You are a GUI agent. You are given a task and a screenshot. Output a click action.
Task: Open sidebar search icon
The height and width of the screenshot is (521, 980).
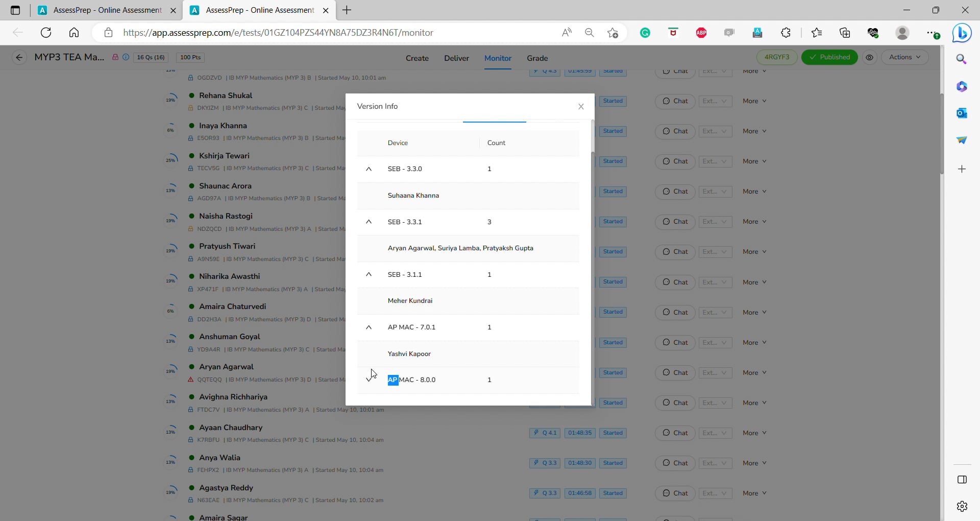[x=962, y=59]
